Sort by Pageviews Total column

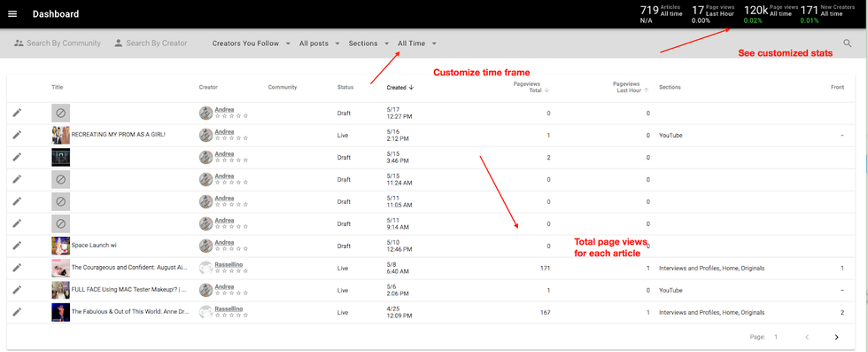[531, 87]
